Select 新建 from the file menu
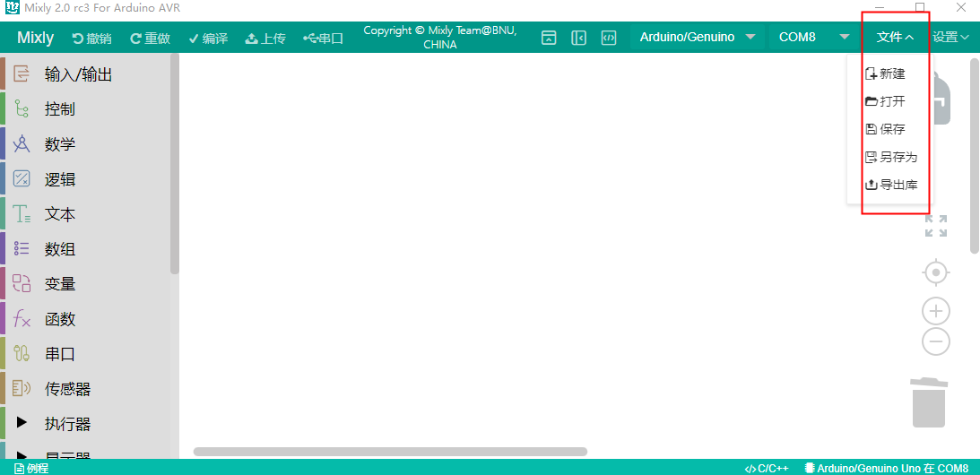Screen dimensions: 980x475 [885, 74]
